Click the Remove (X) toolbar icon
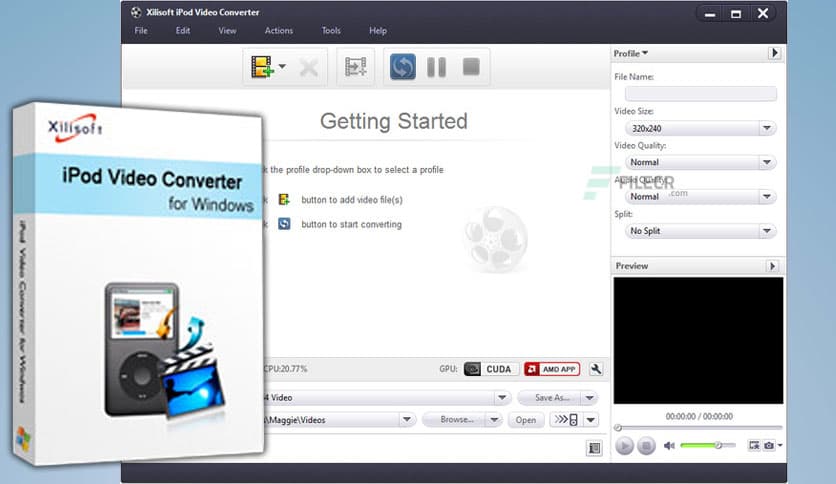The image size is (836, 484). click(308, 67)
